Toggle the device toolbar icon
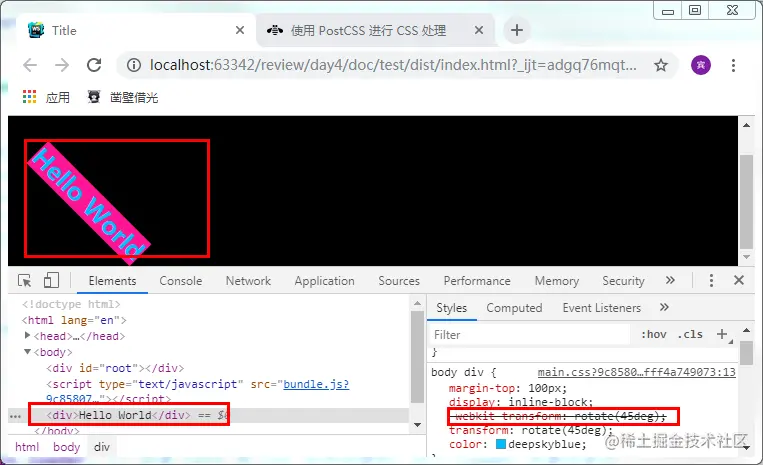This screenshot has width=763, height=465. (x=51, y=281)
